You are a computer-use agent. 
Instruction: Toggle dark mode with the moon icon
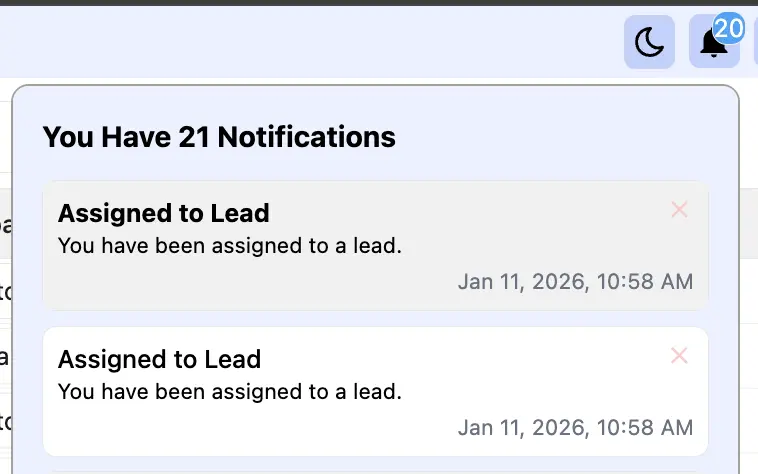point(649,43)
